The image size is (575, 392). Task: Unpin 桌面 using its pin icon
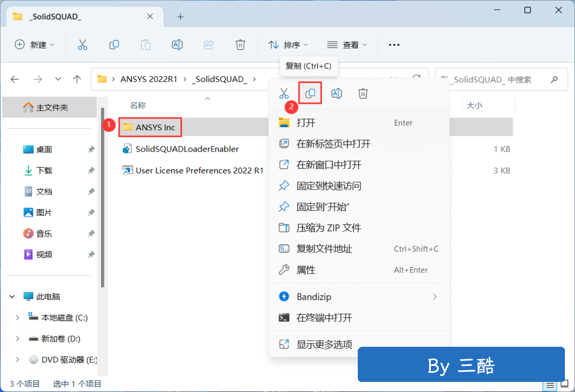point(91,149)
